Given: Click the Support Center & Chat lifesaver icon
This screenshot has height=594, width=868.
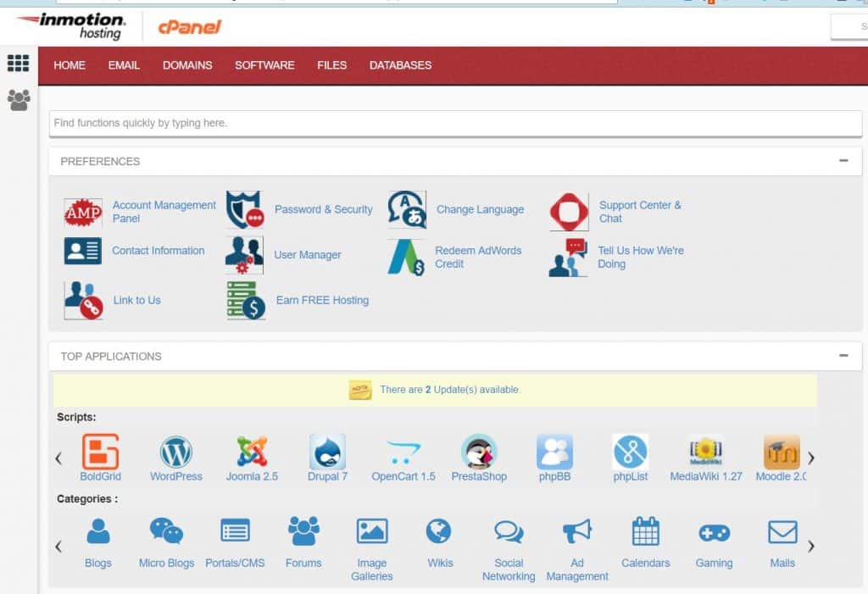Looking at the screenshot, I should point(569,212).
